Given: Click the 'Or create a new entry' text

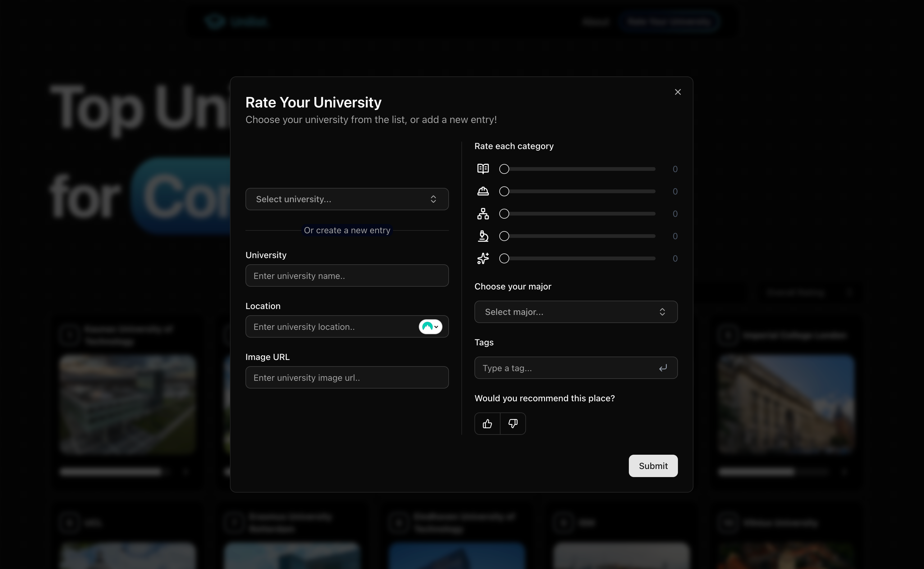Looking at the screenshot, I should click(x=347, y=230).
